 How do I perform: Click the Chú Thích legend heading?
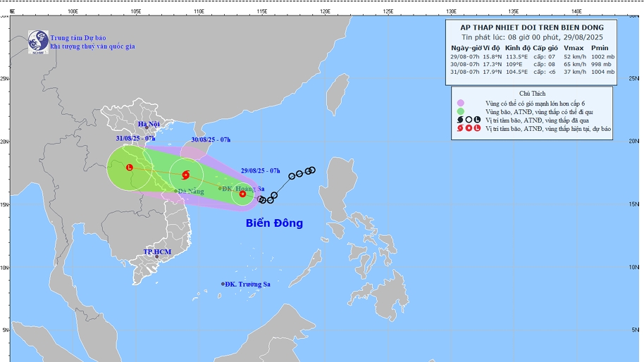tap(532, 93)
